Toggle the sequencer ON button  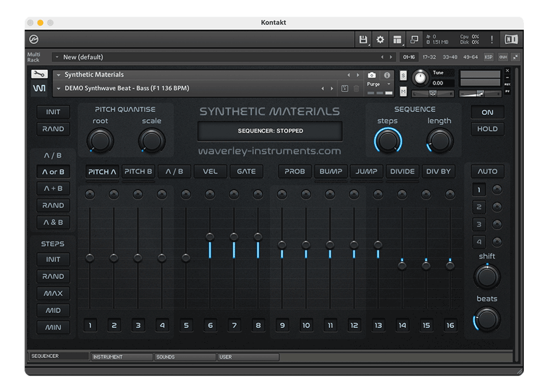487,112
